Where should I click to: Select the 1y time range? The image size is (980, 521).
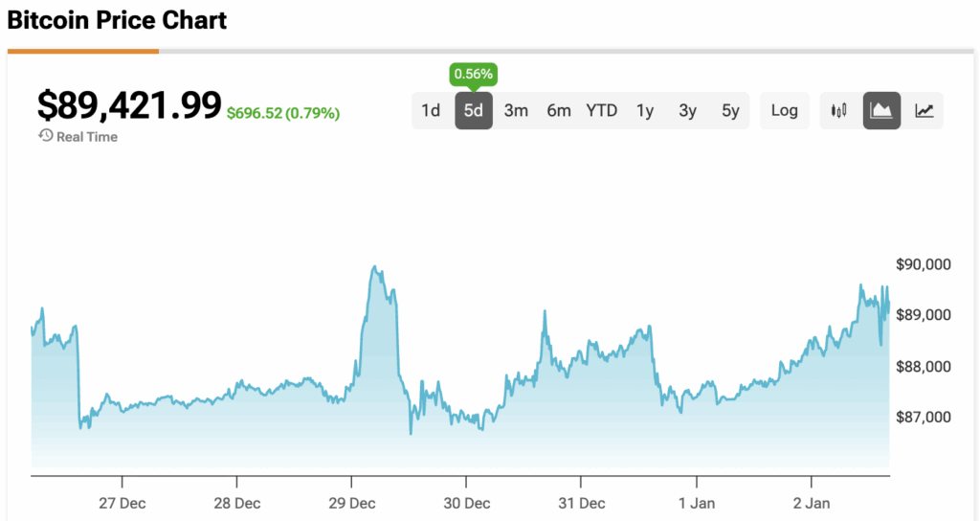(x=645, y=110)
